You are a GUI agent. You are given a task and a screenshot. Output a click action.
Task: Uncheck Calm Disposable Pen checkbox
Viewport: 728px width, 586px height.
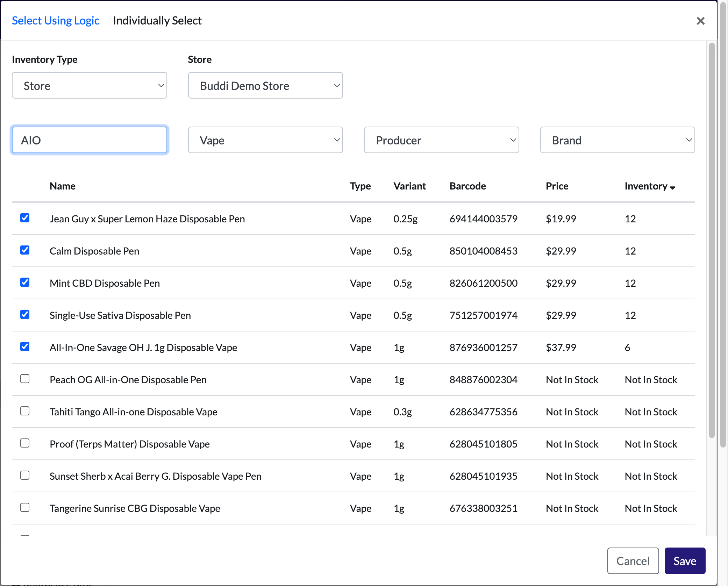[x=25, y=250]
